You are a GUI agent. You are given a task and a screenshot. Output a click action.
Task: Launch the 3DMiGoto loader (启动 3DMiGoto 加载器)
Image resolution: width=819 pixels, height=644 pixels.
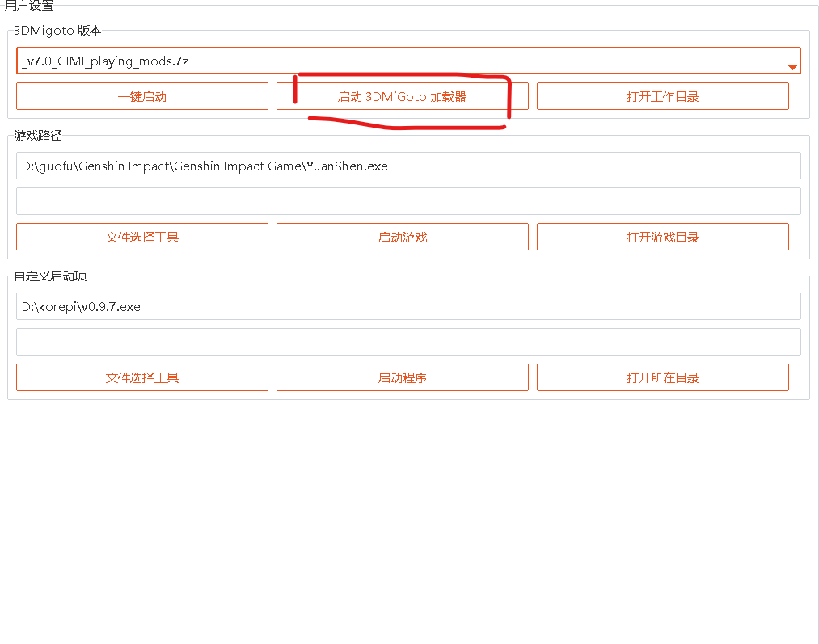(x=402, y=96)
